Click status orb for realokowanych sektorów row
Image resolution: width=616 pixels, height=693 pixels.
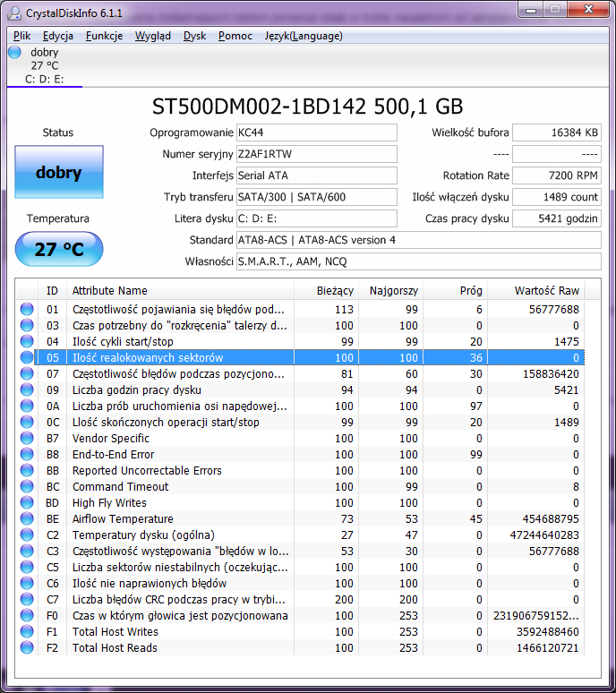click(27, 357)
